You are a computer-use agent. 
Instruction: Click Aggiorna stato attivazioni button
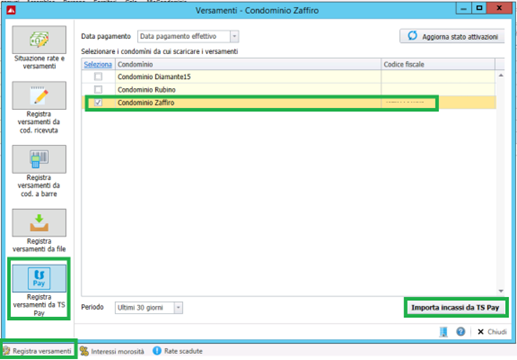452,36
